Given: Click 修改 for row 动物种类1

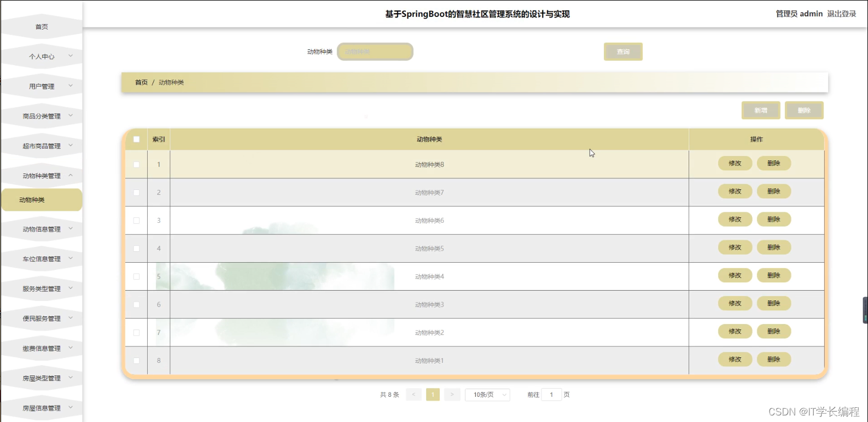Looking at the screenshot, I should (x=735, y=359).
